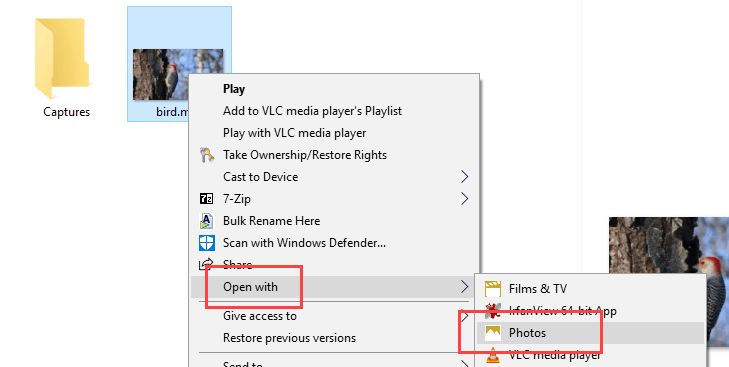Open the Cast to Device submenu
The width and height of the screenshot is (729, 367).
pyautogui.click(x=334, y=177)
